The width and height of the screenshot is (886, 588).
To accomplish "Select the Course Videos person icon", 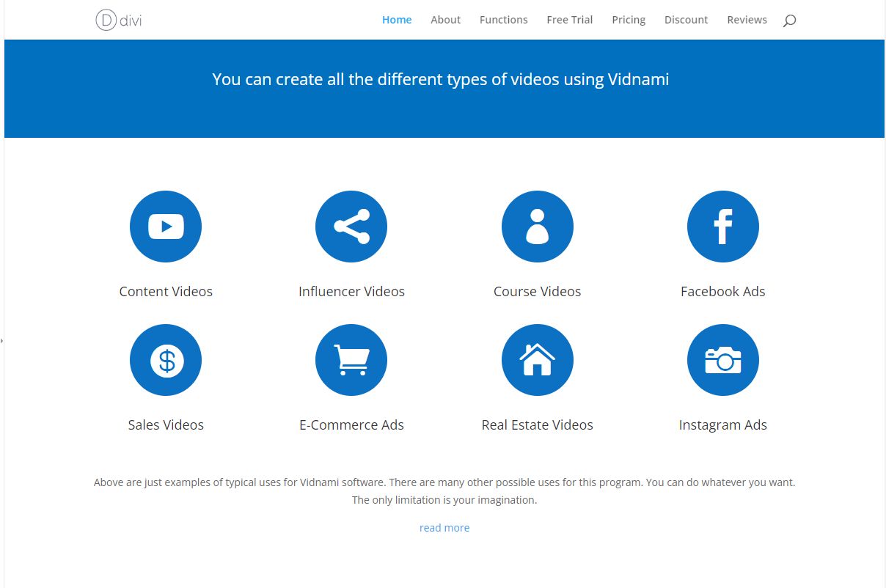I will [538, 227].
